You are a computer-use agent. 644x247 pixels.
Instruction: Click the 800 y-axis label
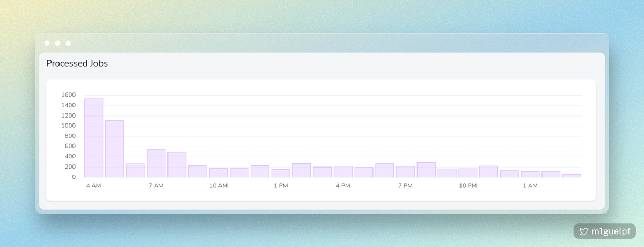pyautogui.click(x=70, y=136)
